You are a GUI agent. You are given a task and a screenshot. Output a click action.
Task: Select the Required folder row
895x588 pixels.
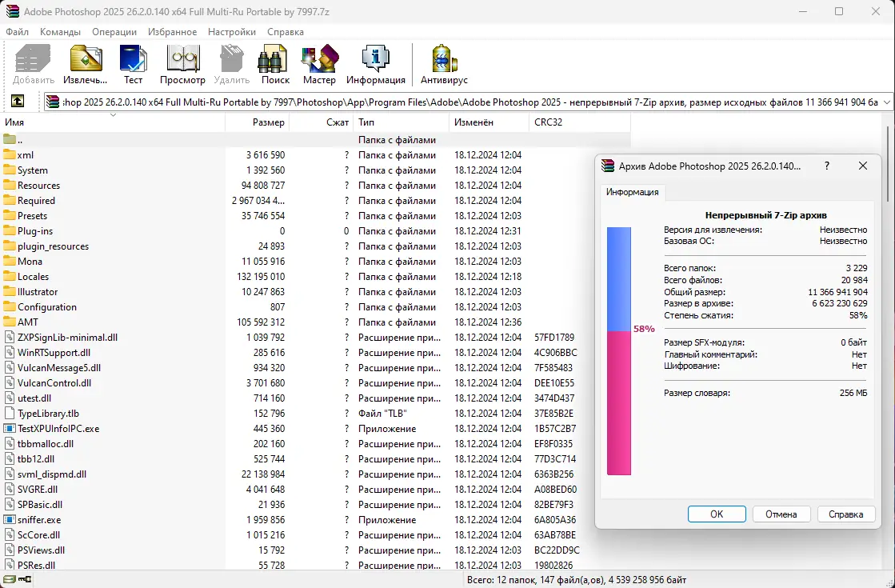[x=316, y=200]
